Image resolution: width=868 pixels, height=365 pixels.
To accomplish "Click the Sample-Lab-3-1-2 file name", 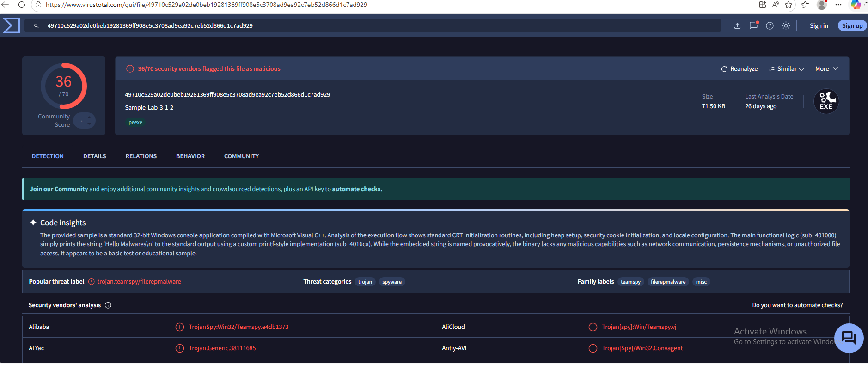I will (x=149, y=108).
